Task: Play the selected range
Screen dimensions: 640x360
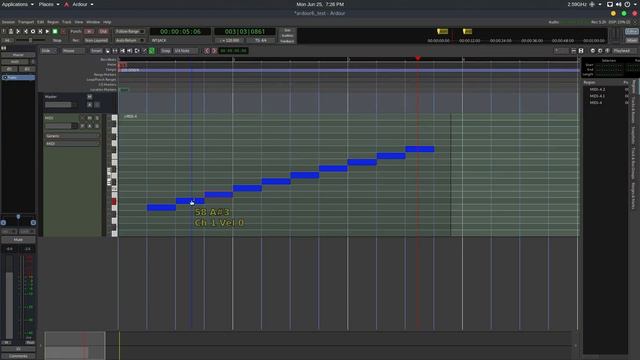Action: point(40,31)
